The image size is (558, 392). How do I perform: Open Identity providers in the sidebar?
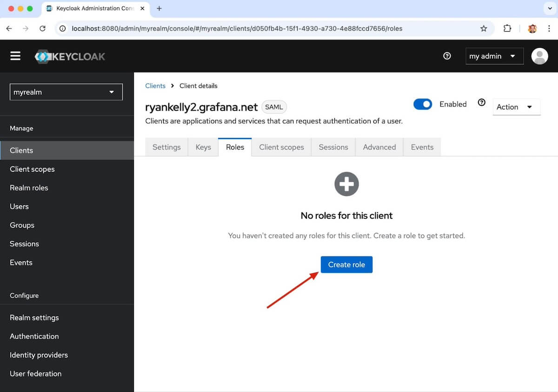coord(67,355)
